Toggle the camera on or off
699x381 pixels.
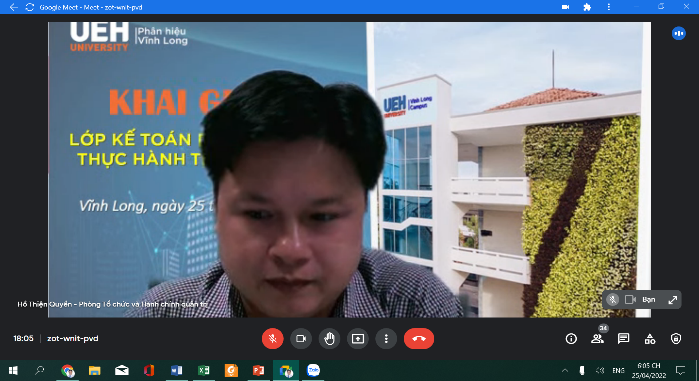pos(301,339)
